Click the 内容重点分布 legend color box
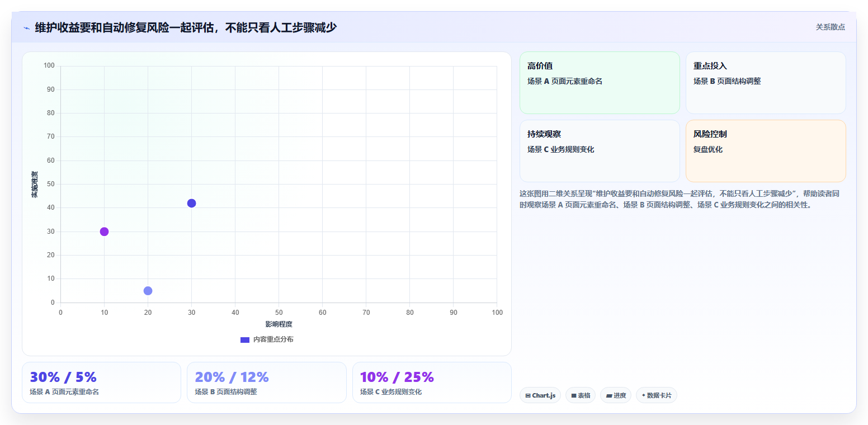Image resolution: width=868 pixels, height=425 pixels. click(245, 339)
